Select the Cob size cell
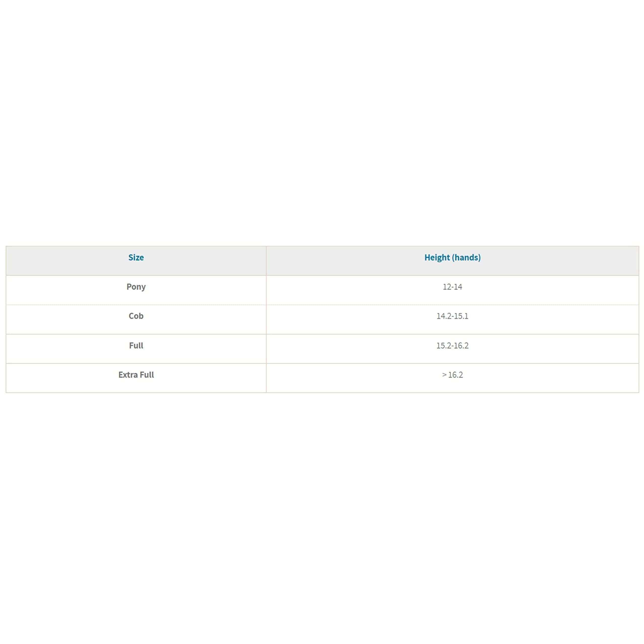The image size is (644, 644). pyautogui.click(x=136, y=316)
